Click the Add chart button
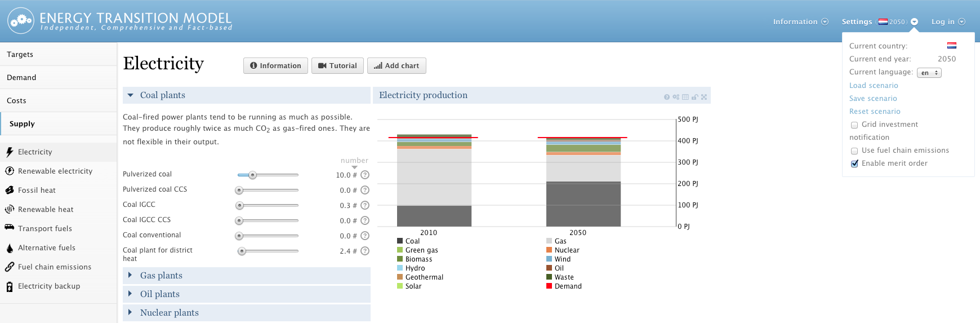The image size is (980, 323). (397, 65)
